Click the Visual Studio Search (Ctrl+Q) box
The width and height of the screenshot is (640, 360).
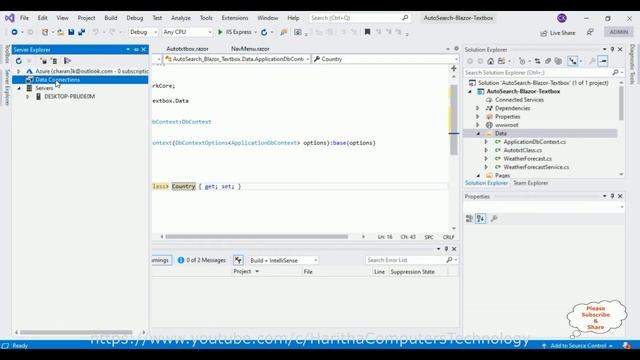tap(359, 18)
